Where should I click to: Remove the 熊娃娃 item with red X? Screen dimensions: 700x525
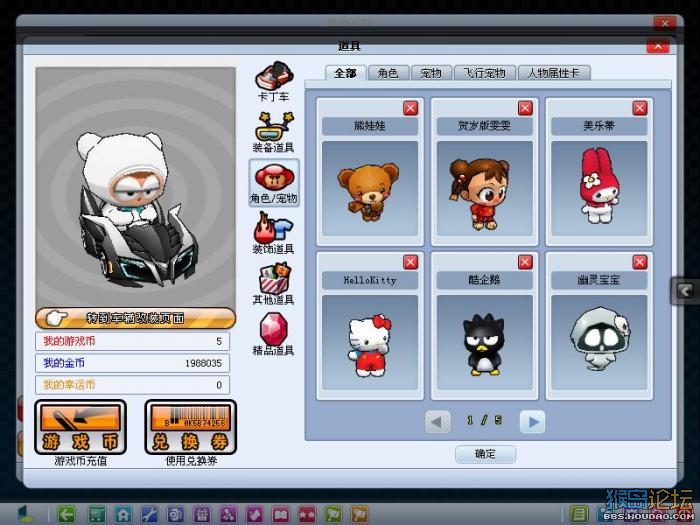410,108
